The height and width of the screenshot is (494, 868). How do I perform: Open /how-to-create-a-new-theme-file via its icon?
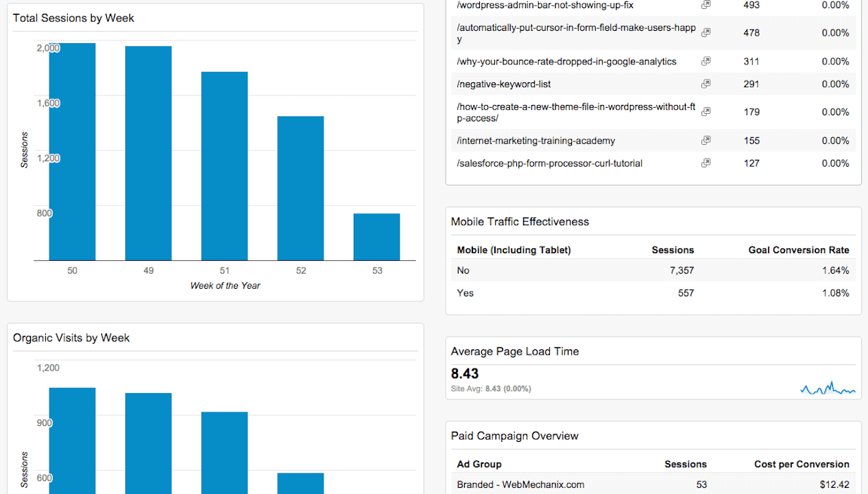[x=706, y=111]
